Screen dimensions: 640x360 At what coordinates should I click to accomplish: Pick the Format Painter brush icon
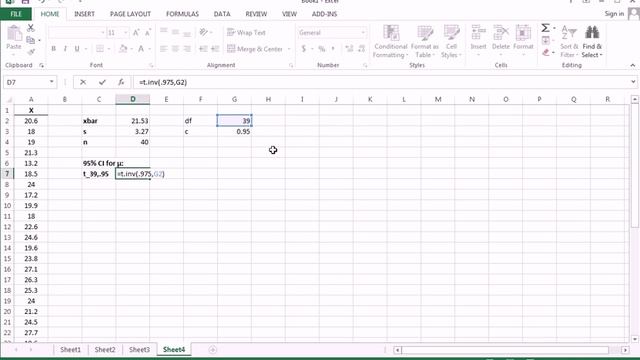[x=31, y=52]
